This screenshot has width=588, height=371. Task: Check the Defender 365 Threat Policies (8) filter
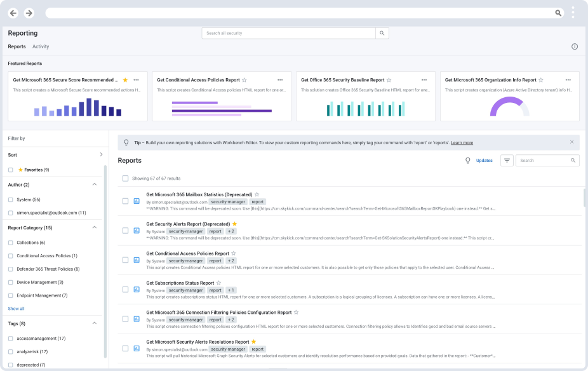coord(11,269)
